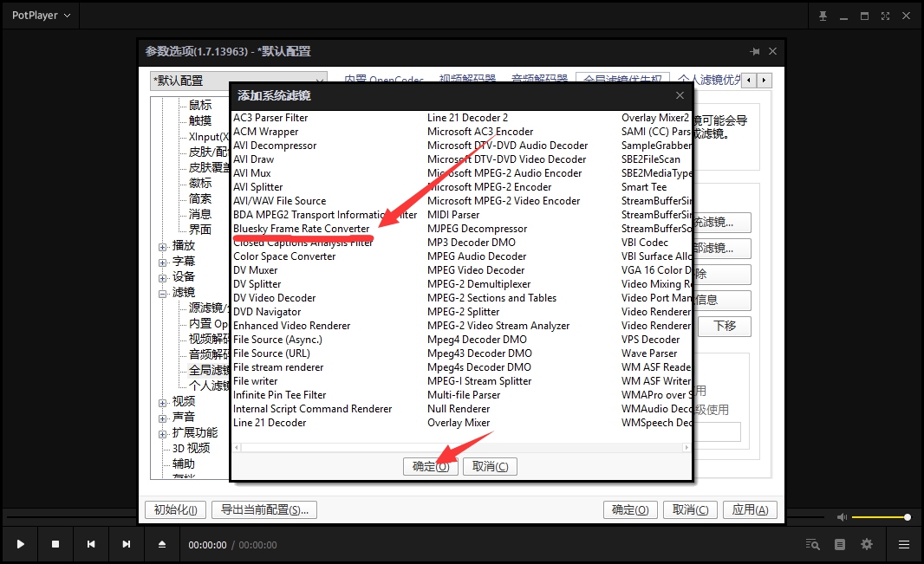Select Wave Parser filter
The image size is (924, 564).
[x=649, y=353]
